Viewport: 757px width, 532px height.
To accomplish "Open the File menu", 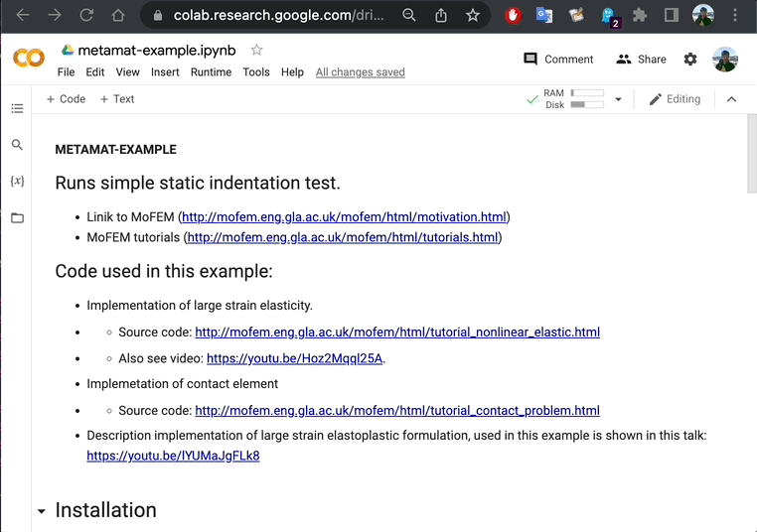I will coord(67,72).
